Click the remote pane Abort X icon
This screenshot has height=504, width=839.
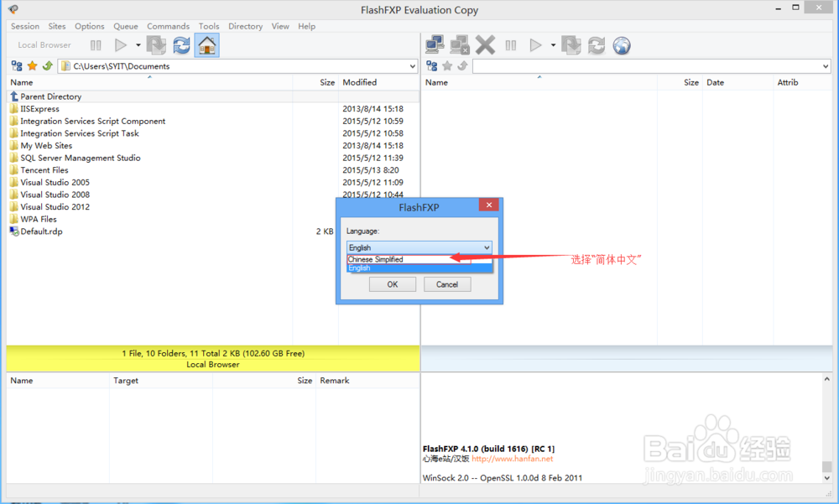tap(485, 45)
